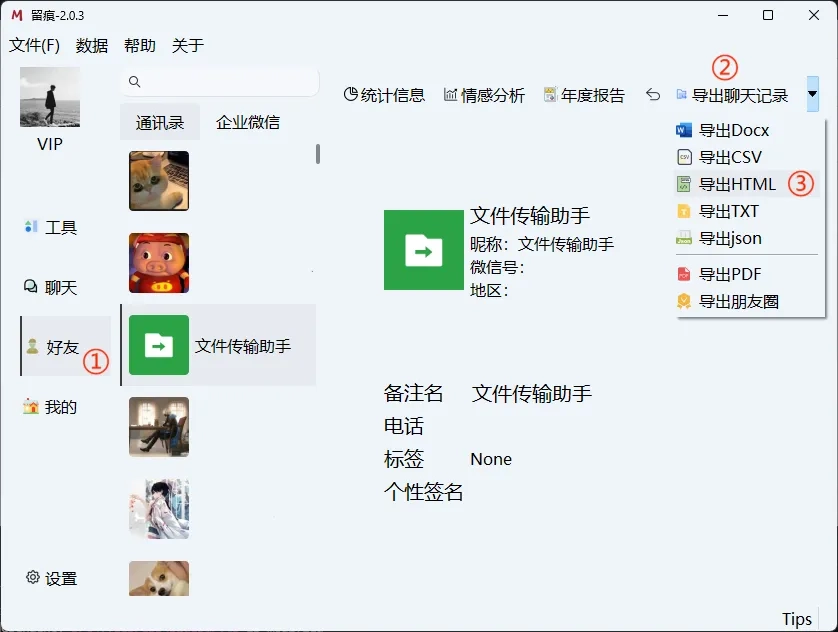Click the magnifier search icon

135,82
